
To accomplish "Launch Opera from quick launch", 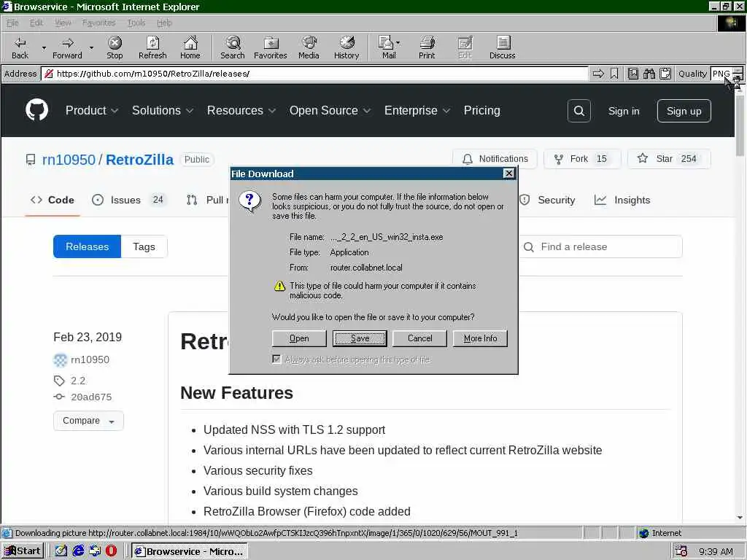I will pos(111,551).
